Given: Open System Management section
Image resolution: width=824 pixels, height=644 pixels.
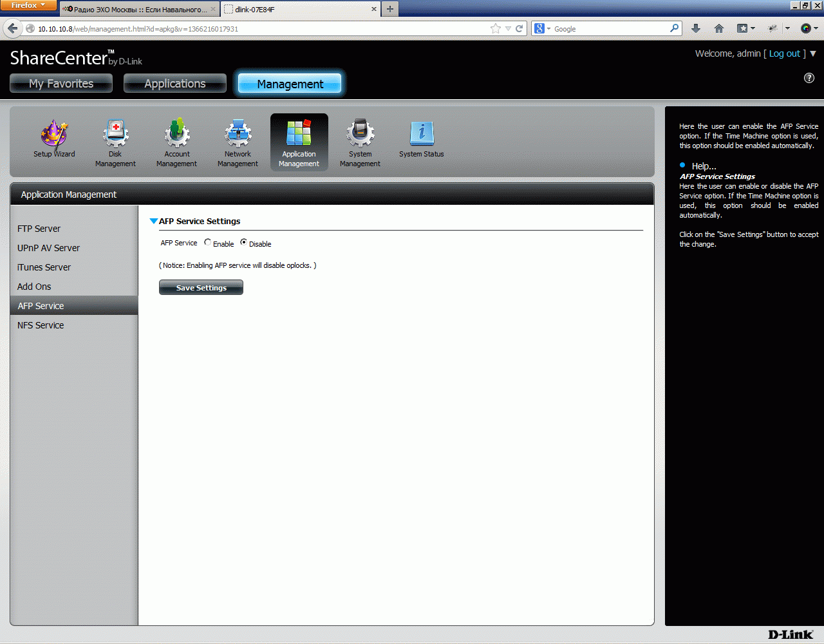Looking at the screenshot, I should [x=360, y=144].
